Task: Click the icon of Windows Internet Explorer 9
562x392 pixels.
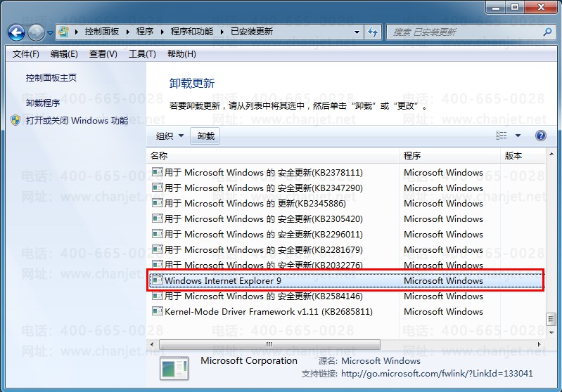Action: coord(158,280)
